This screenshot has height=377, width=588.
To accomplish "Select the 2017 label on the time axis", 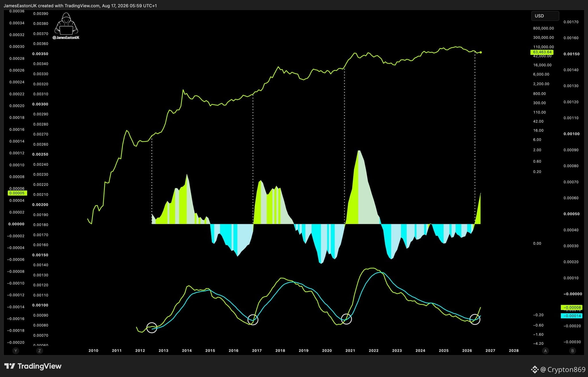I will 257,351.
